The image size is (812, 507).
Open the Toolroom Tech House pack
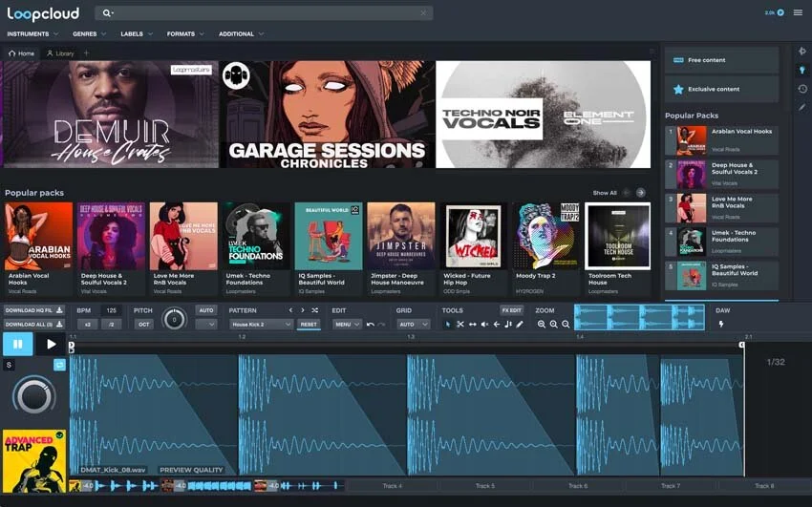click(x=618, y=236)
